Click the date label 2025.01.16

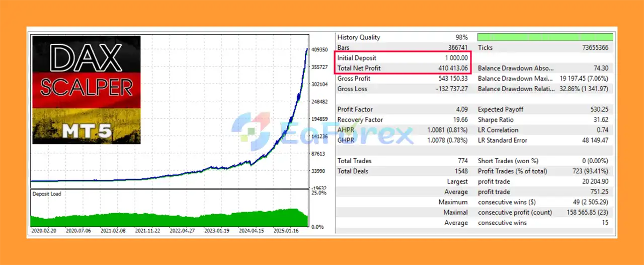(x=286, y=231)
